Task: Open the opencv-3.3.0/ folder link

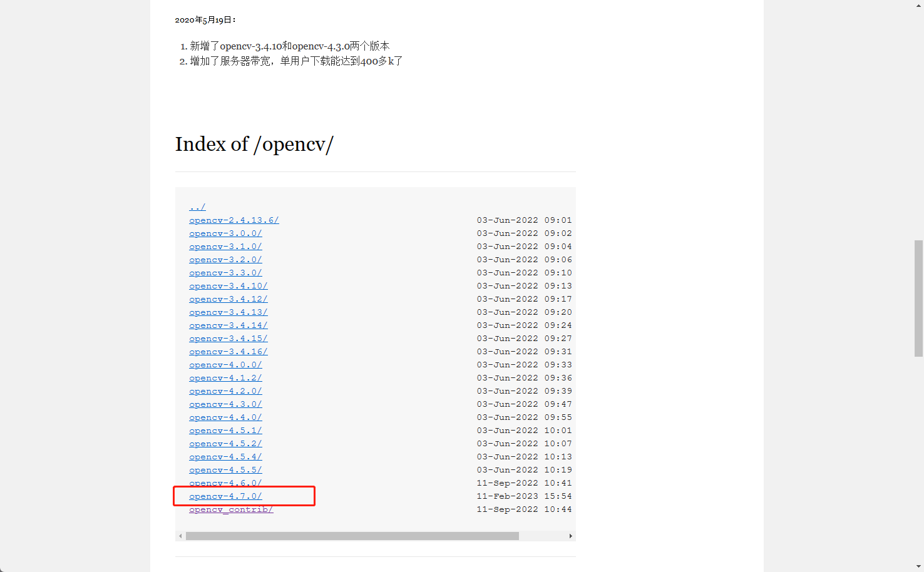Action: point(225,273)
